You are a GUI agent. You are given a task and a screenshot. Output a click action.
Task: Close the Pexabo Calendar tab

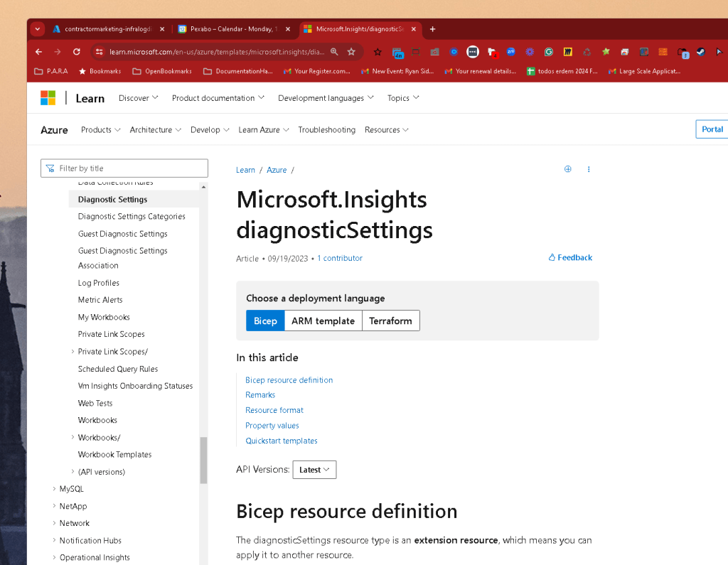pos(288,29)
